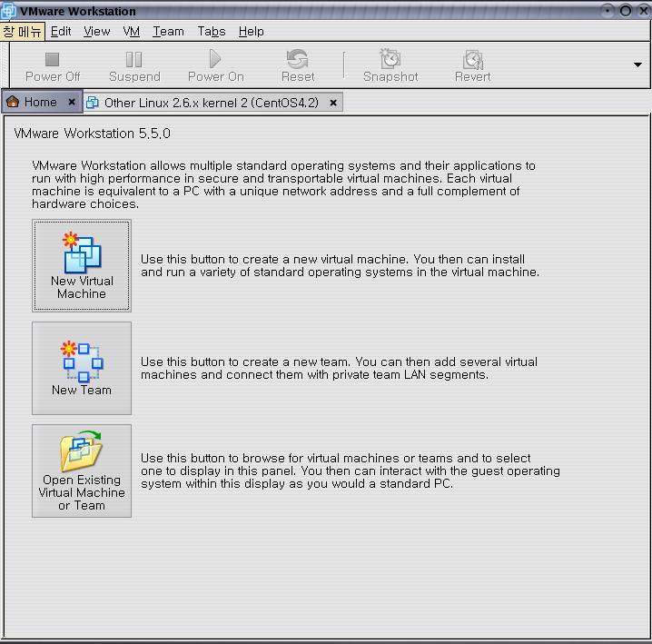Click the Snapshot toolbar icon
The height and width of the screenshot is (644, 652).
pos(390,59)
